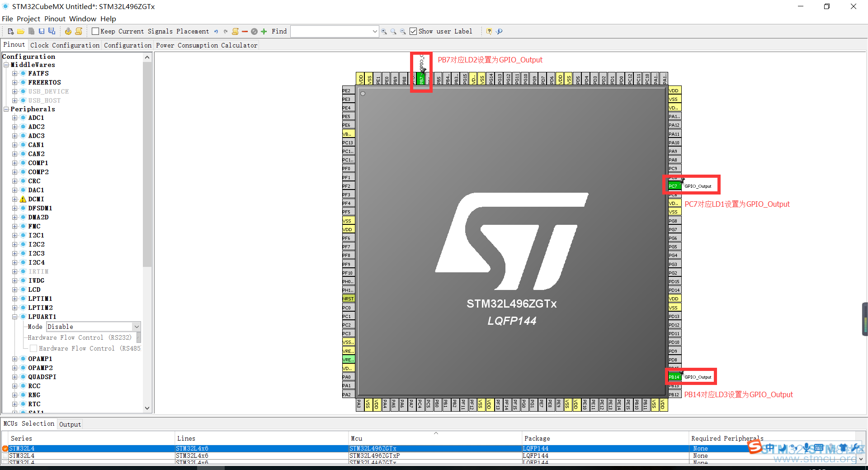Click the Generate Report icon
This screenshot has width=868, height=470.
[x=79, y=31]
